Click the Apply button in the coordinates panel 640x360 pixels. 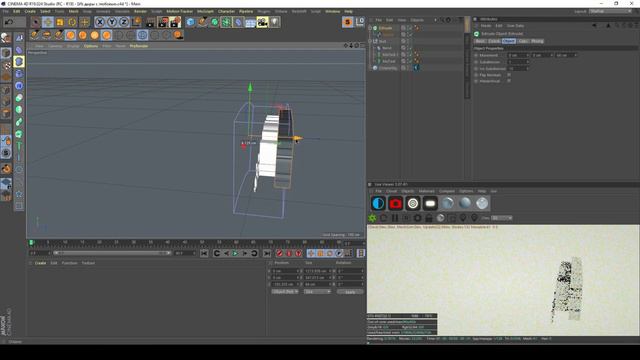click(x=350, y=292)
